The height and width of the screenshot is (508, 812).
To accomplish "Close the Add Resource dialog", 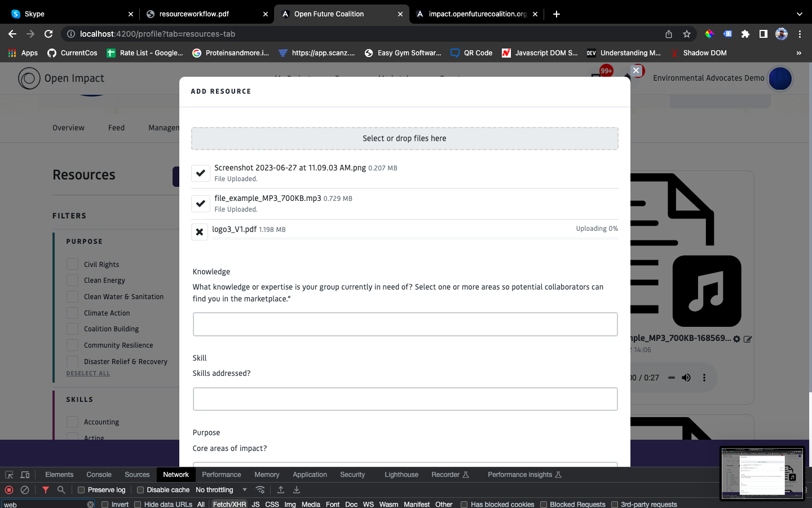I will 636,71.
